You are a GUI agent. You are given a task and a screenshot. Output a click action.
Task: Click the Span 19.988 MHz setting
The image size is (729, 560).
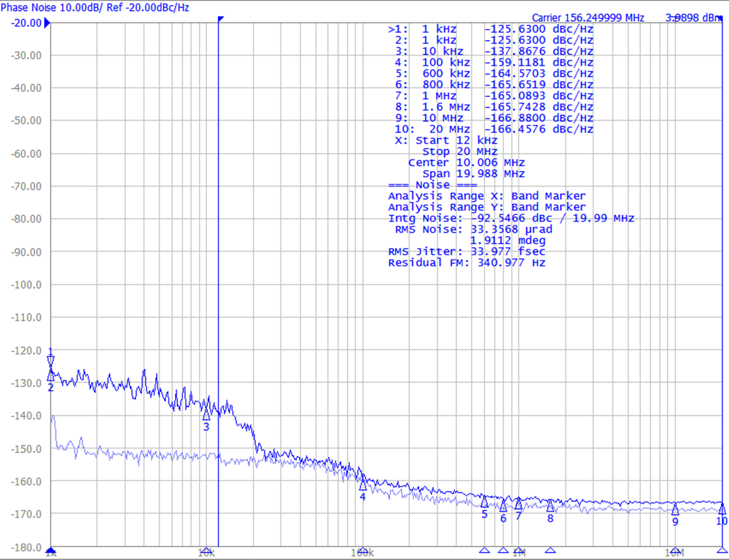pos(471,174)
